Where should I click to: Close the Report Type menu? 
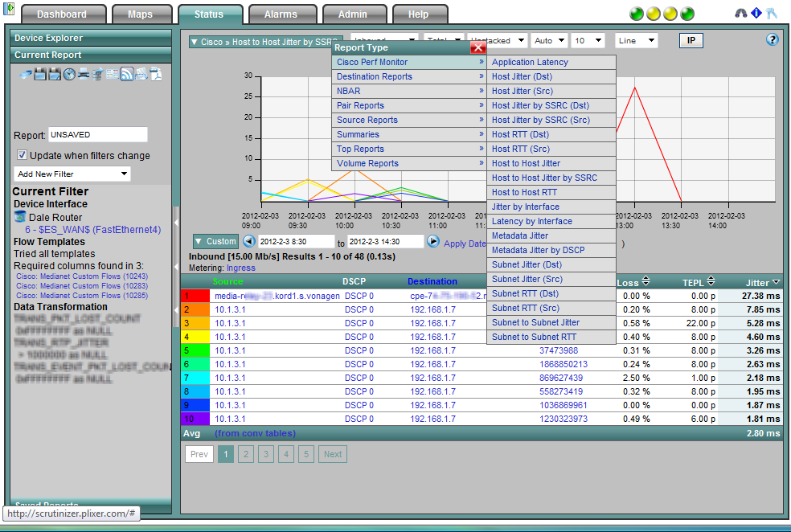[478, 47]
